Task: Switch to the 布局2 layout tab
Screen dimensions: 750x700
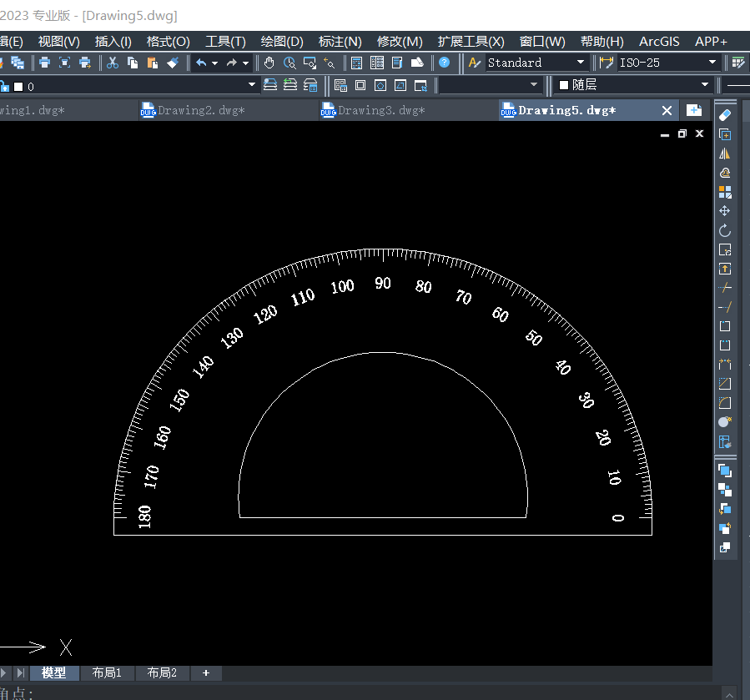Action: (162, 672)
